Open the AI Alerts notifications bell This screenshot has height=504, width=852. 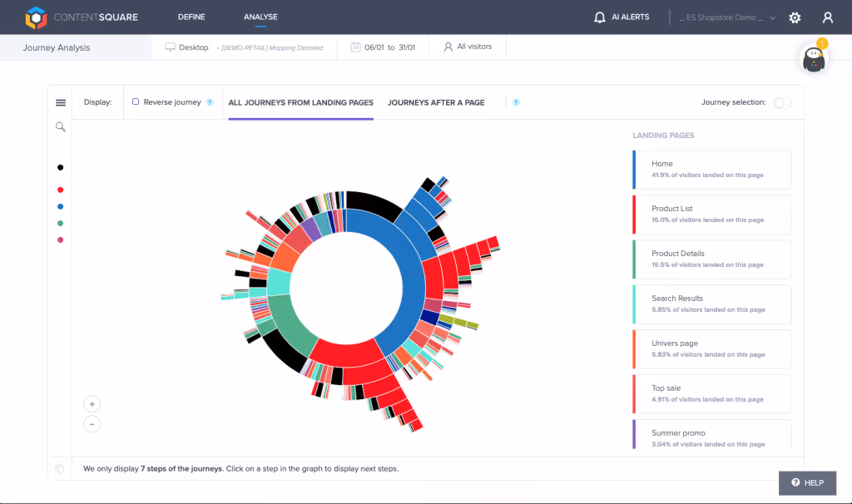pos(599,17)
